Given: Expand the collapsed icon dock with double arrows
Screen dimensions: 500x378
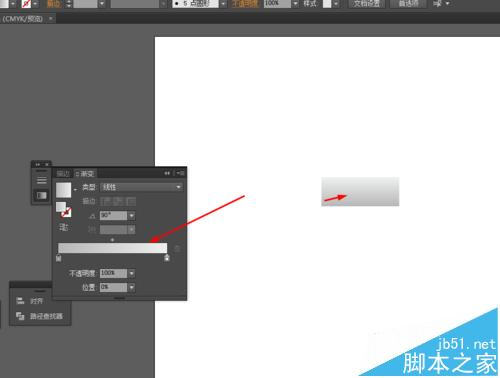Looking at the screenshot, I should click(38, 164).
